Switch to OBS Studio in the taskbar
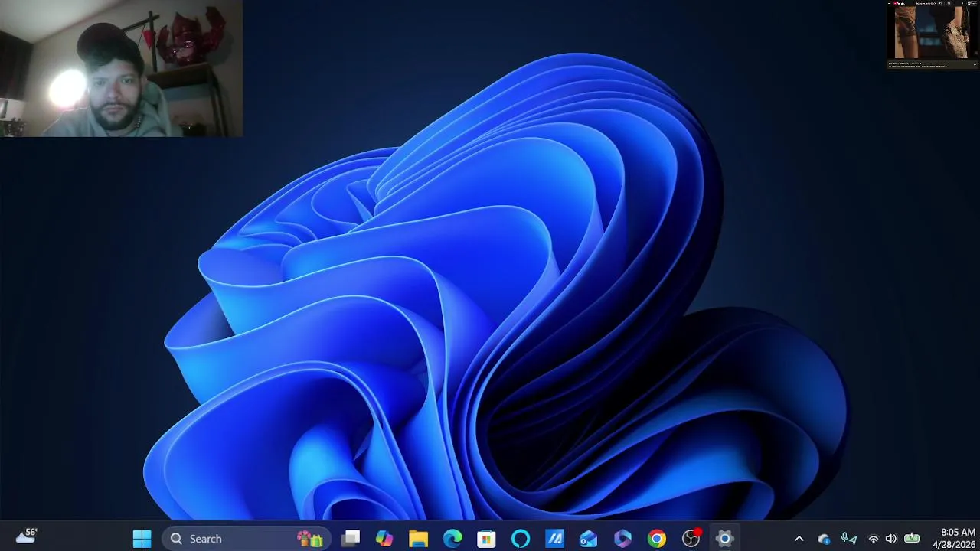This screenshot has height=551, width=980. click(691, 539)
